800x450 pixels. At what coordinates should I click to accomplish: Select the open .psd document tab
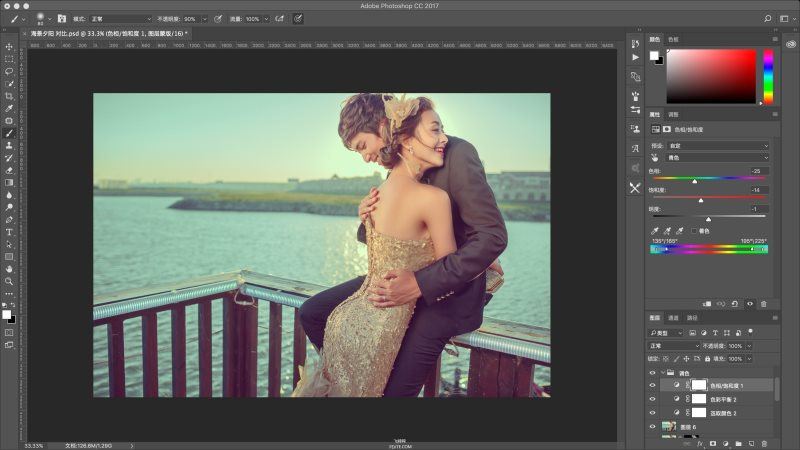[109, 33]
